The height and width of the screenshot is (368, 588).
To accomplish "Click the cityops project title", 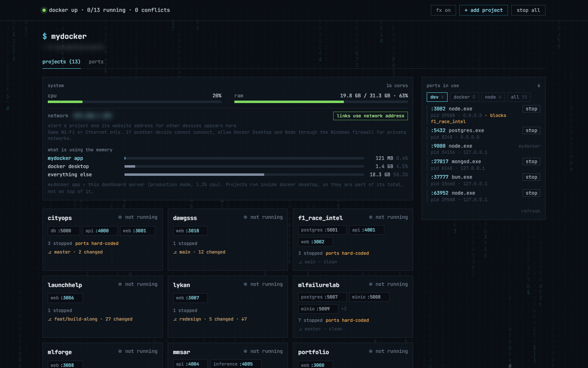I will pos(60,218).
